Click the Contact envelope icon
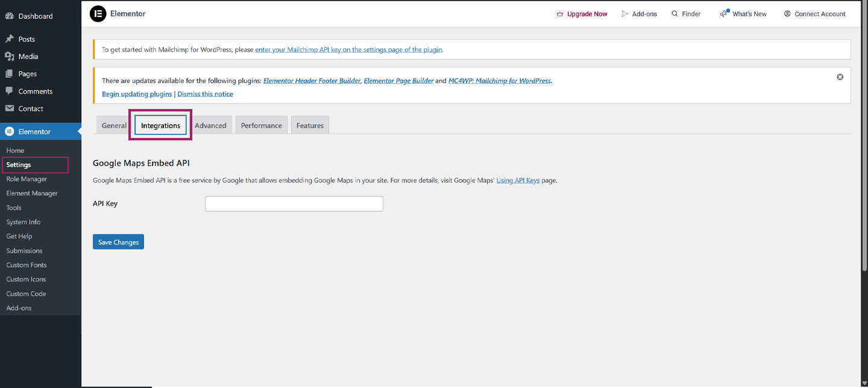This screenshot has height=388, width=868. pos(10,108)
